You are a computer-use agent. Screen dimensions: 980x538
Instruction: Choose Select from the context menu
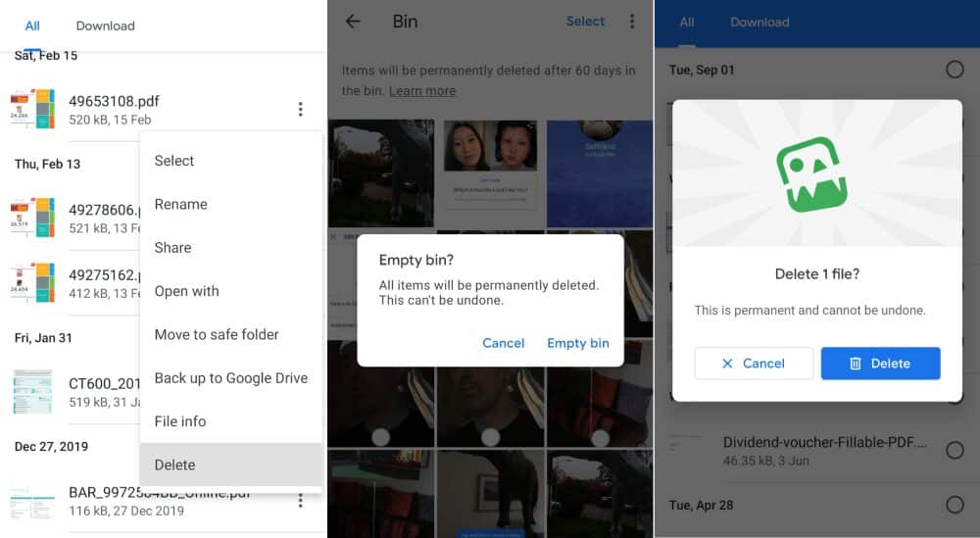pyautogui.click(x=230, y=161)
